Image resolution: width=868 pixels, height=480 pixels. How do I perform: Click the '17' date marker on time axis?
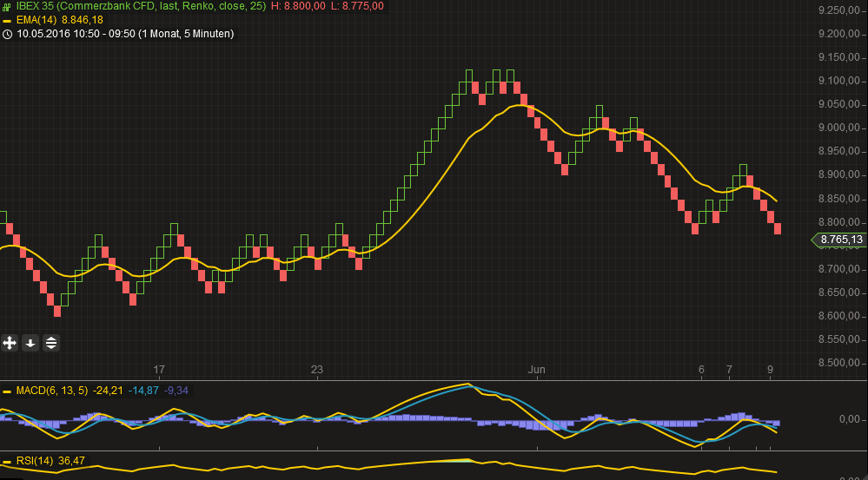pos(159,370)
